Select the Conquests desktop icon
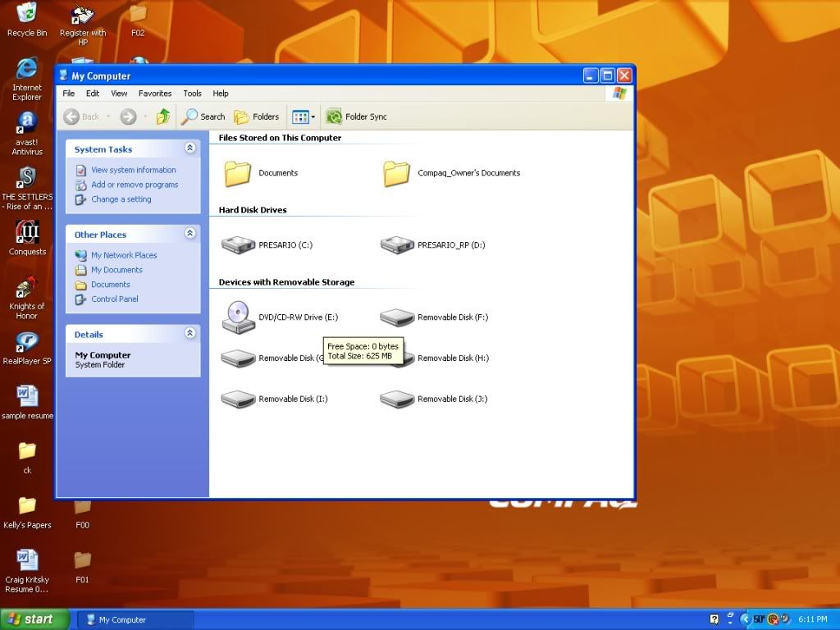This screenshot has height=630, width=840. (27, 239)
